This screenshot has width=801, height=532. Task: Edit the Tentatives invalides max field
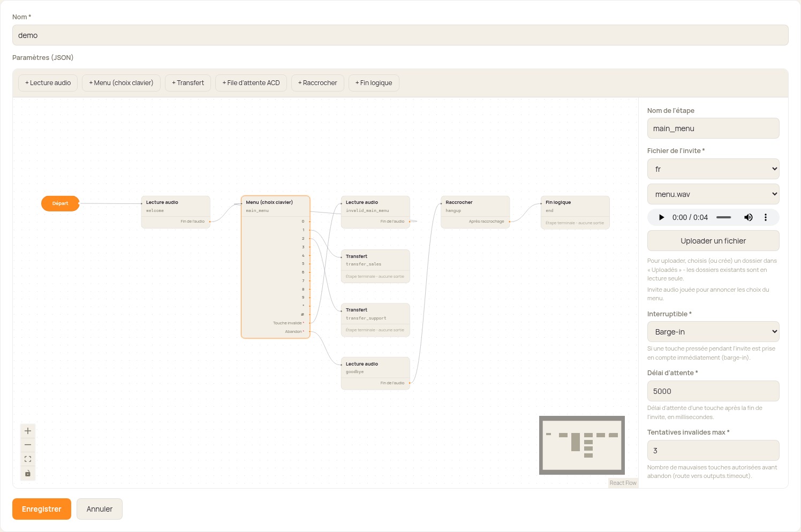[713, 451]
